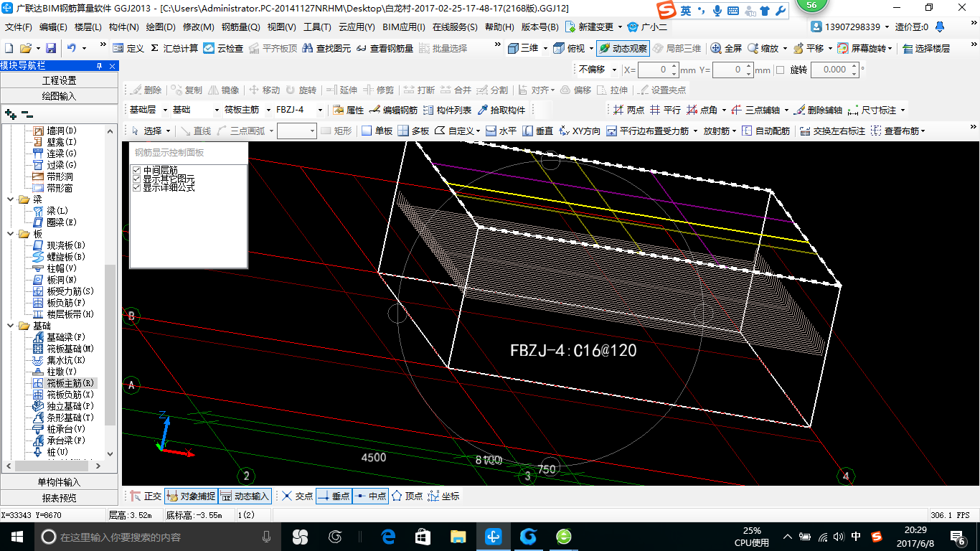Toggle 中间层筋 checkbox
The image size is (980, 551).
(x=136, y=170)
